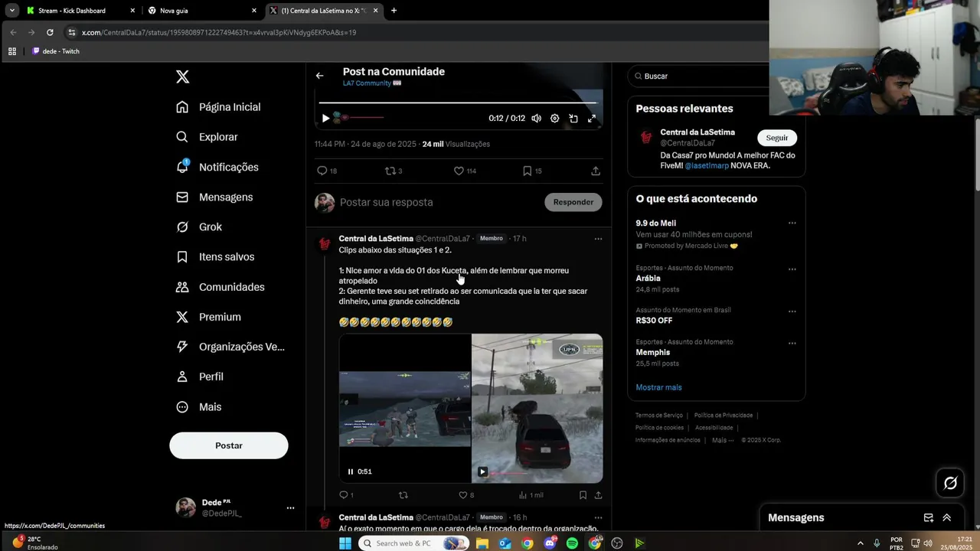Toggle picture-in-picture on the main video
Screen dimensions: 980x551
point(573,119)
